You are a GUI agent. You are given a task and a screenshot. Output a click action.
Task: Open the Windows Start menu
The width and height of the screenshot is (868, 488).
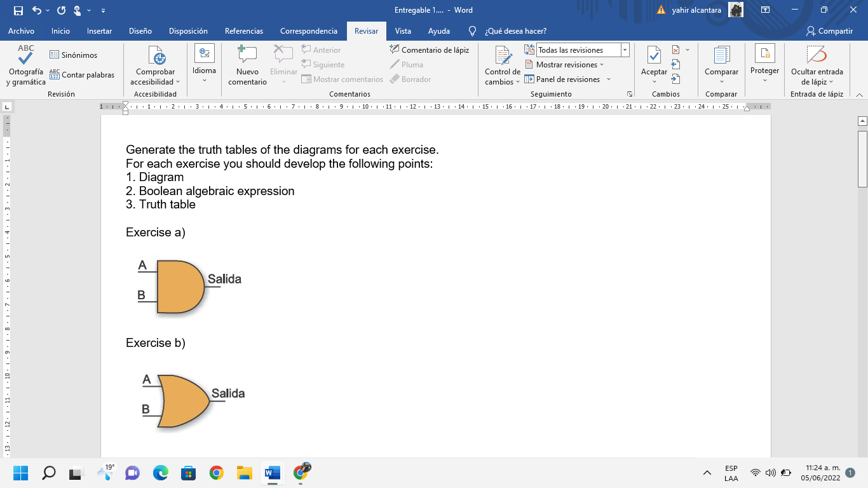click(20, 473)
